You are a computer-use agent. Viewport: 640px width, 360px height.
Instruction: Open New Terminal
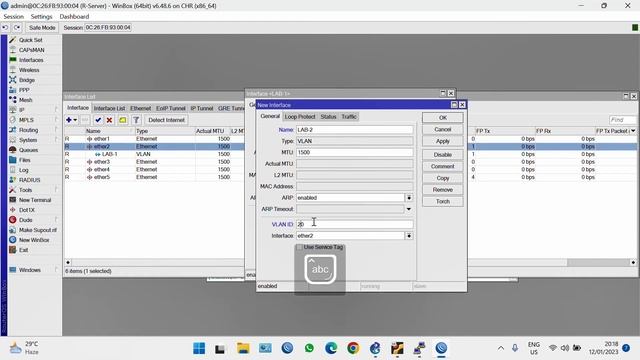click(35, 200)
